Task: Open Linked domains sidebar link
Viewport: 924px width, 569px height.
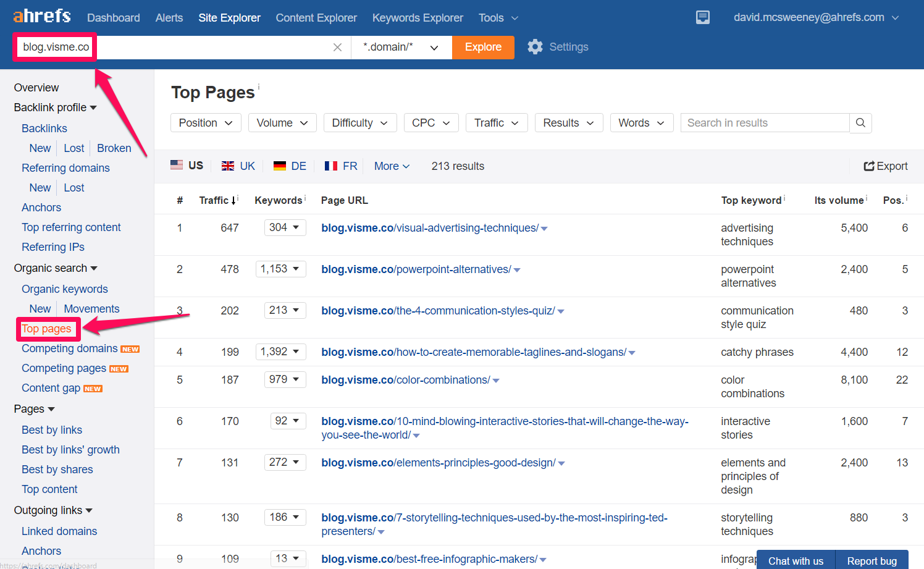Action: click(x=59, y=531)
